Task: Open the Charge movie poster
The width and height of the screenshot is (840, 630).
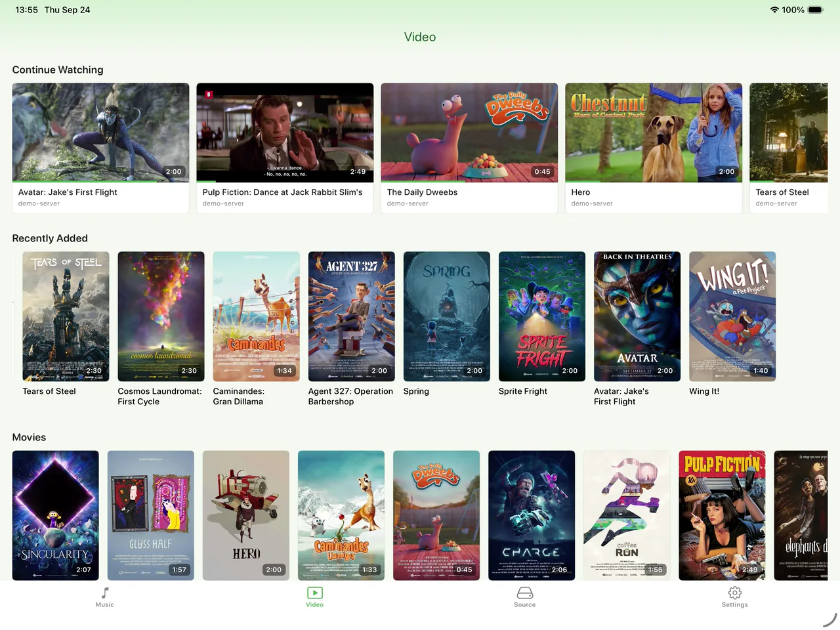Action: [x=532, y=515]
